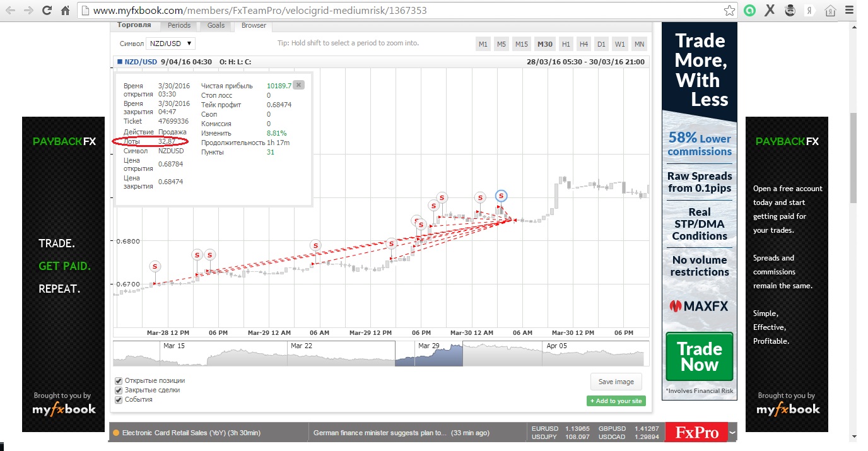Click the Ticket number 47699336
868x451 pixels.
coord(173,121)
